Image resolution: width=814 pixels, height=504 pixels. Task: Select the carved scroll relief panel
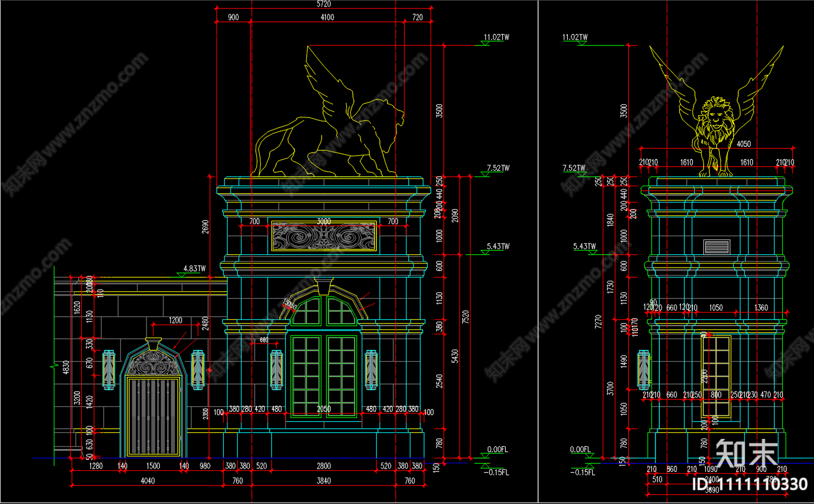[x=324, y=236]
